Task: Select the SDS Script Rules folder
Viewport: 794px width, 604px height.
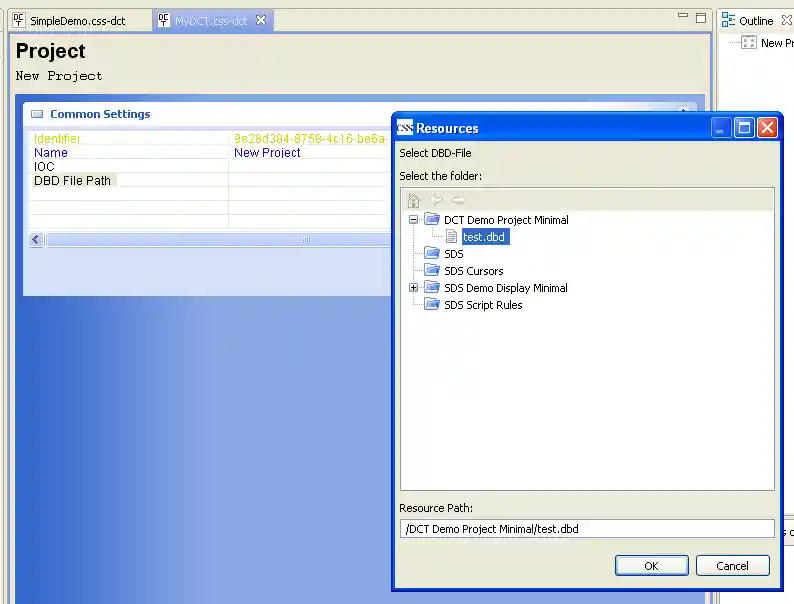Action: pyautogui.click(x=482, y=305)
